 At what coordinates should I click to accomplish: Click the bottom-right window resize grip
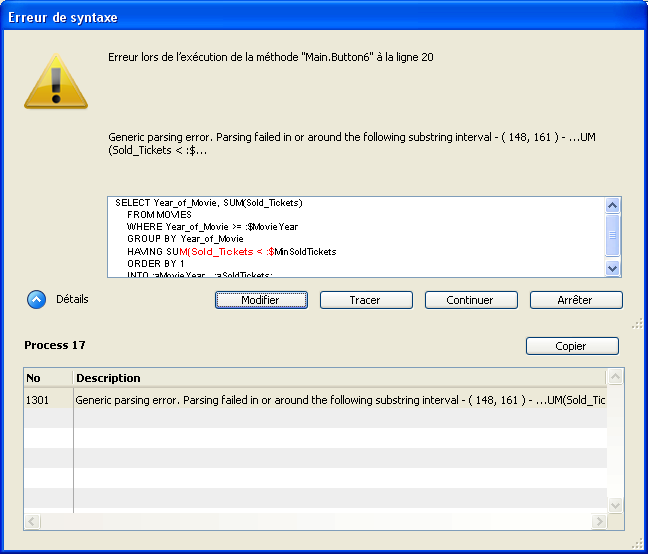(636, 542)
